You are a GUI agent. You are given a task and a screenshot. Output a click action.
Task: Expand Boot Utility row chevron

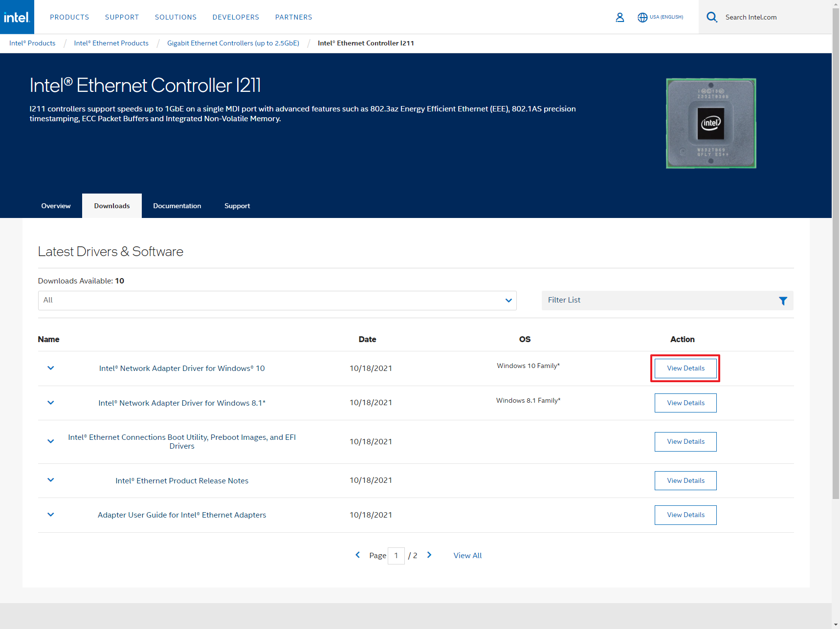(x=50, y=441)
